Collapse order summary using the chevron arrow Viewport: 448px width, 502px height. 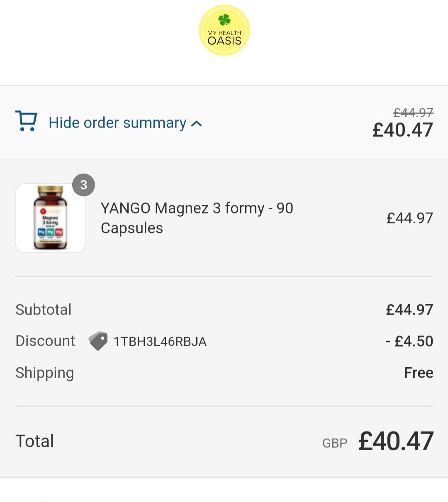197,124
